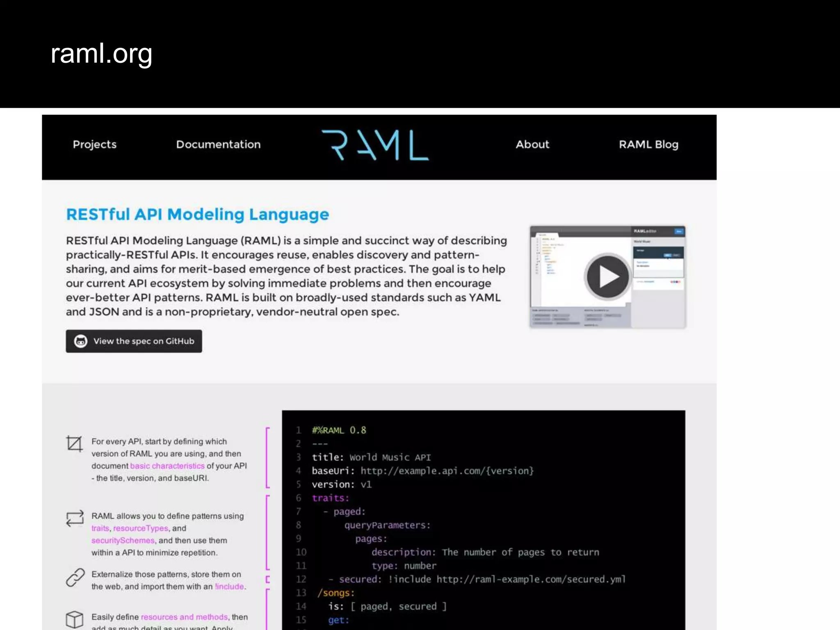The width and height of the screenshot is (840, 630).
Task: Click the 'version: v1' code line
Action: (342, 484)
